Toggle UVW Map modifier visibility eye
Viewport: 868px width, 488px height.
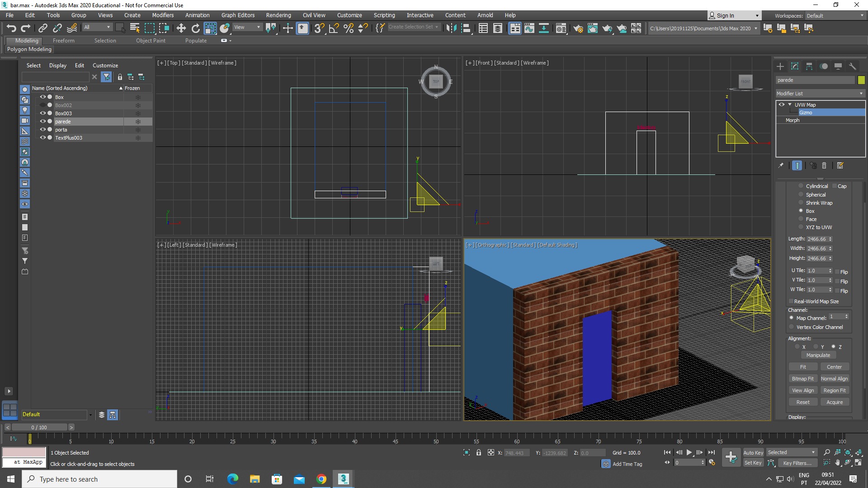(782, 105)
